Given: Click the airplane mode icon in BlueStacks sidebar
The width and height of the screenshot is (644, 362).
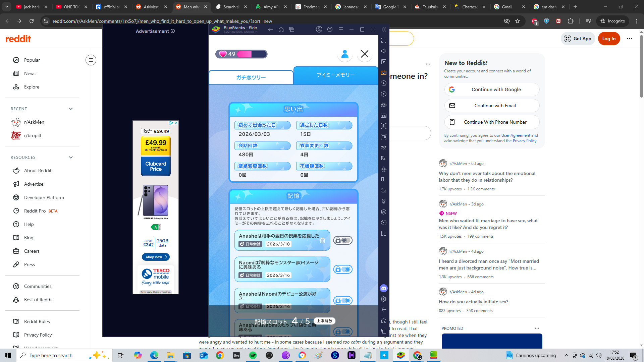Looking at the screenshot, I should click(384, 169).
